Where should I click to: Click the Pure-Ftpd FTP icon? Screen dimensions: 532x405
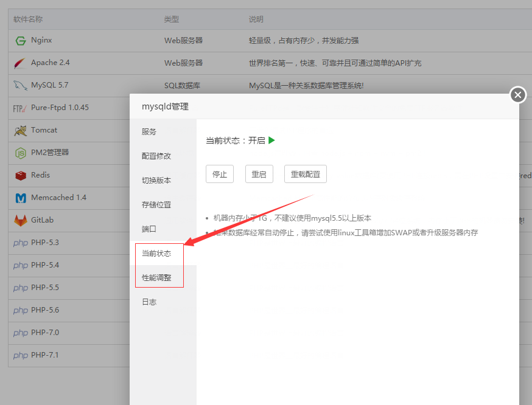point(19,108)
